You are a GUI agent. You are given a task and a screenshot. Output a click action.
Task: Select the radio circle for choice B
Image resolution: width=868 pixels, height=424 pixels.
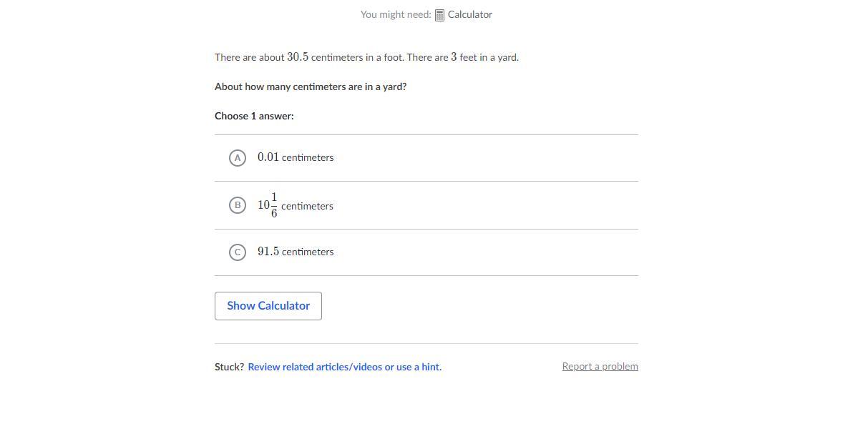tap(238, 205)
